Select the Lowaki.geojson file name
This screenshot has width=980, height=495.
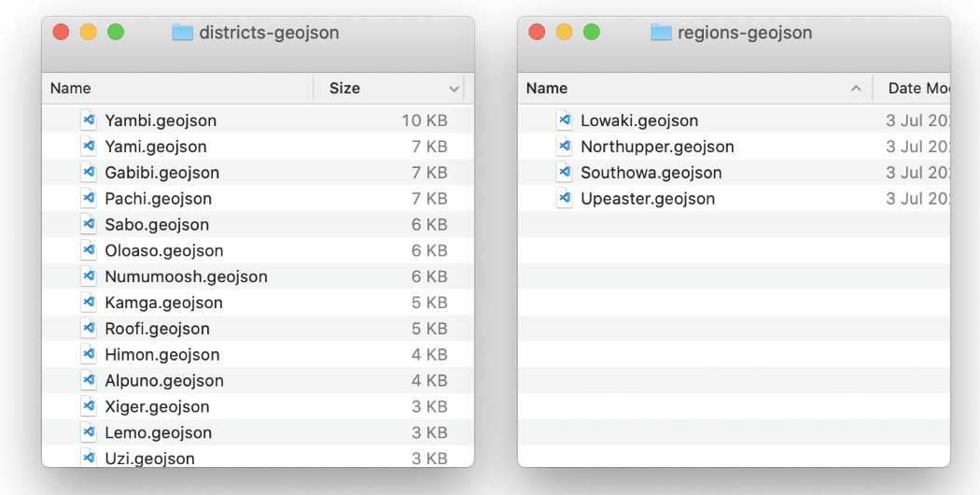click(x=639, y=120)
